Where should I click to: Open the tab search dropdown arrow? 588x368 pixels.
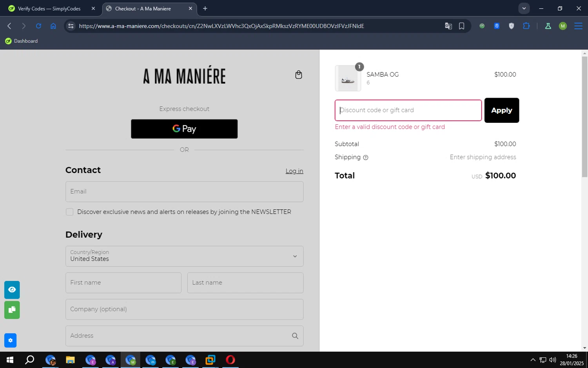tap(524, 8)
